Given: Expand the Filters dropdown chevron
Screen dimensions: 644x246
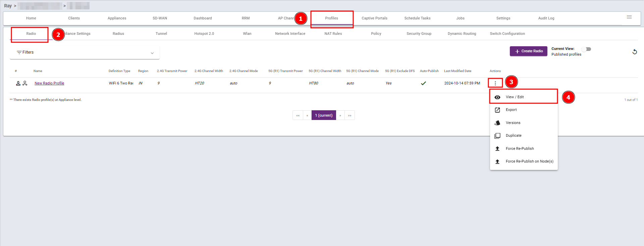Looking at the screenshot, I should (152, 53).
